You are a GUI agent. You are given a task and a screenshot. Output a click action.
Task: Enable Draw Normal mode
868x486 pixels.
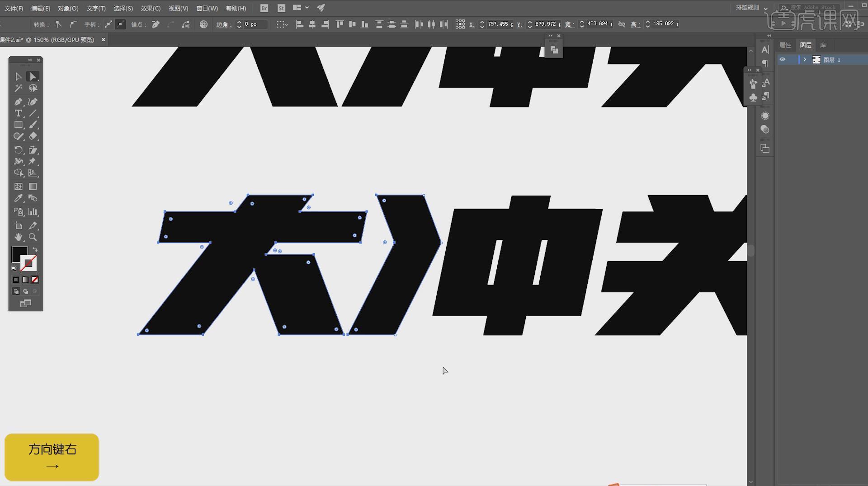click(16, 291)
